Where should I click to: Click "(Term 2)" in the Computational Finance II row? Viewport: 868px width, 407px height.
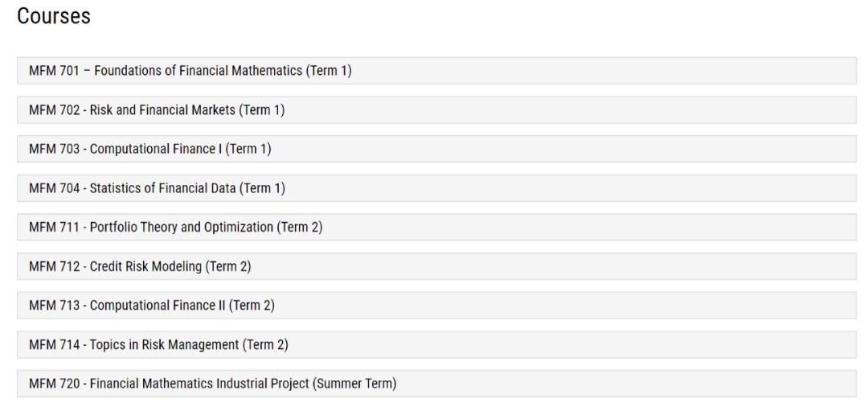click(258, 306)
